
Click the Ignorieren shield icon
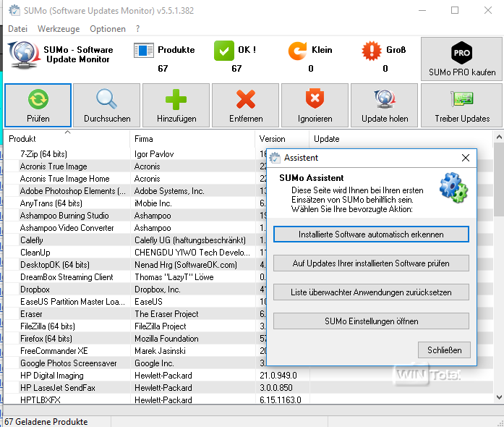point(315,98)
